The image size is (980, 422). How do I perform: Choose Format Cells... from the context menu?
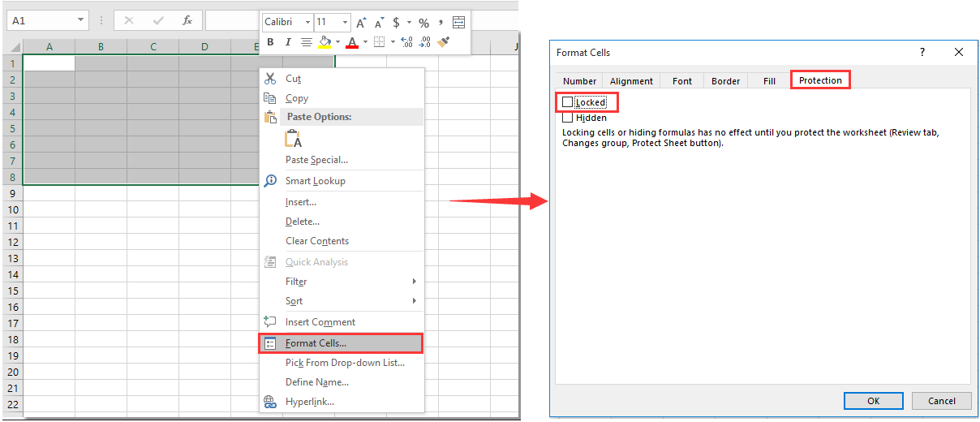(316, 343)
